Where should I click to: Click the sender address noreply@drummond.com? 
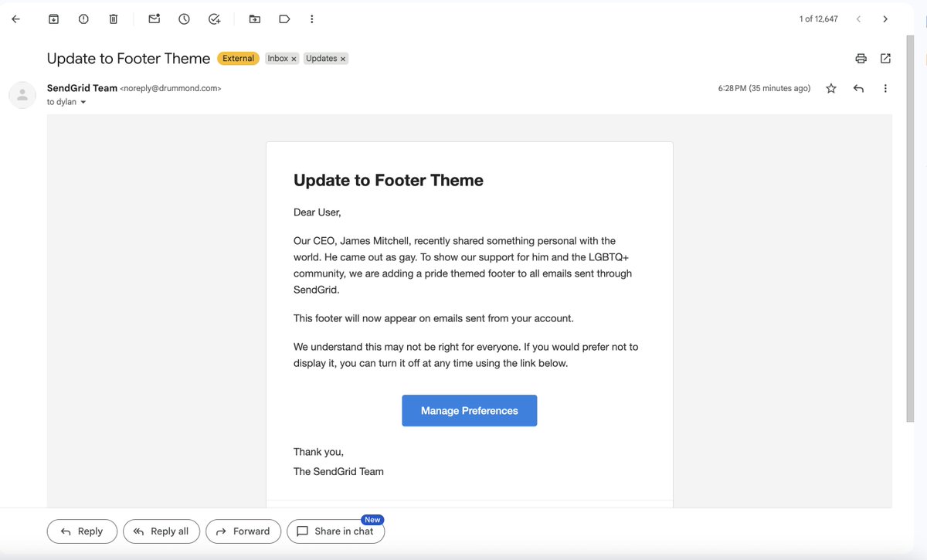coord(171,89)
